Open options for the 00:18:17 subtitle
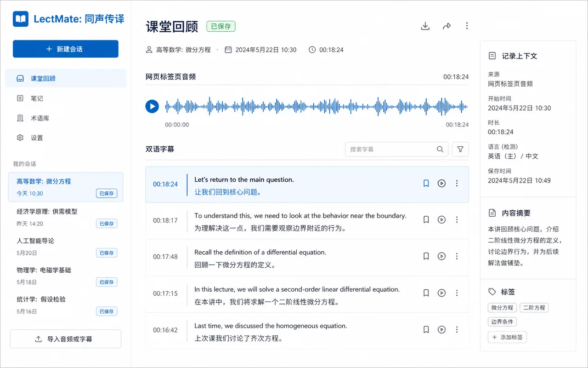 point(457,220)
